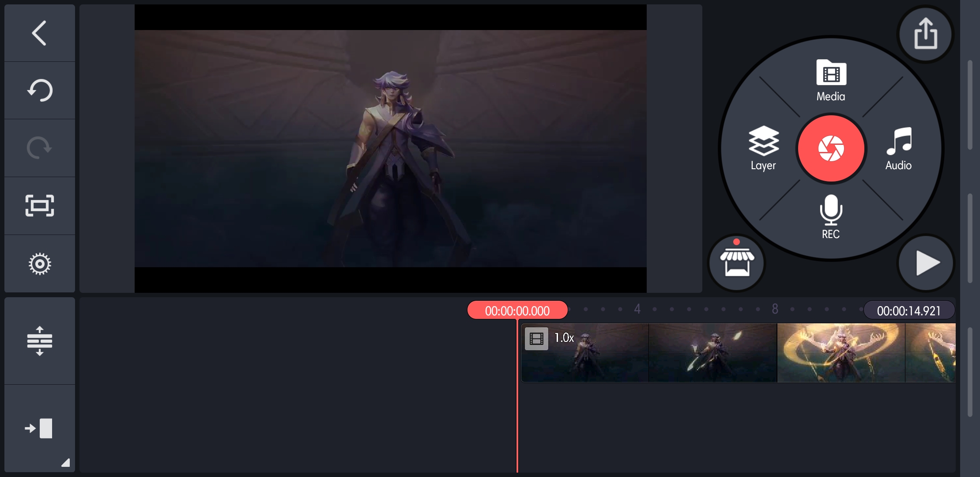This screenshot has width=980, height=477.
Task: Tap the video preview area
Action: [x=391, y=148]
